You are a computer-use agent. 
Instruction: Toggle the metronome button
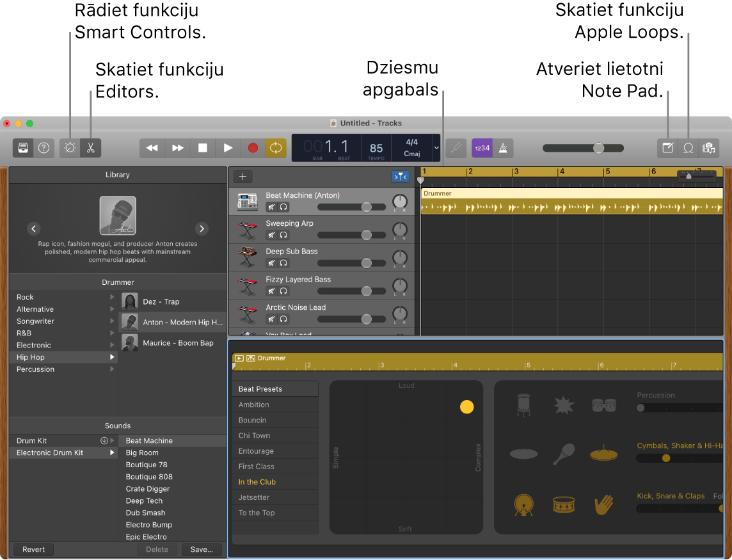503,148
